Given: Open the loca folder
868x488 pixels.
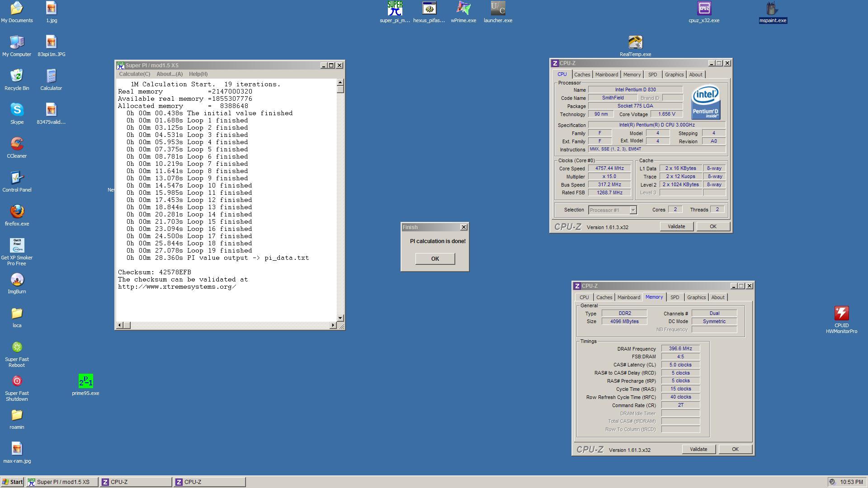Looking at the screenshot, I should pyautogui.click(x=17, y=317).
